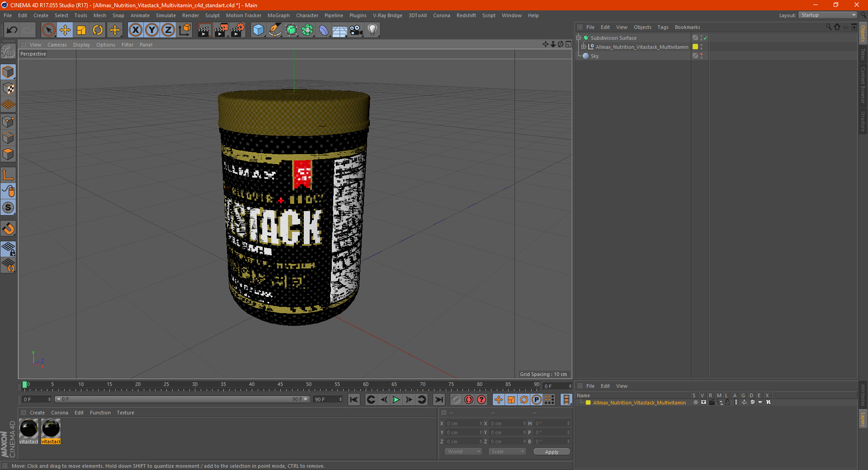This screenshot has height=470, width=868.
Task: Open the viewport Cameras menu
Action: point(57,45)
